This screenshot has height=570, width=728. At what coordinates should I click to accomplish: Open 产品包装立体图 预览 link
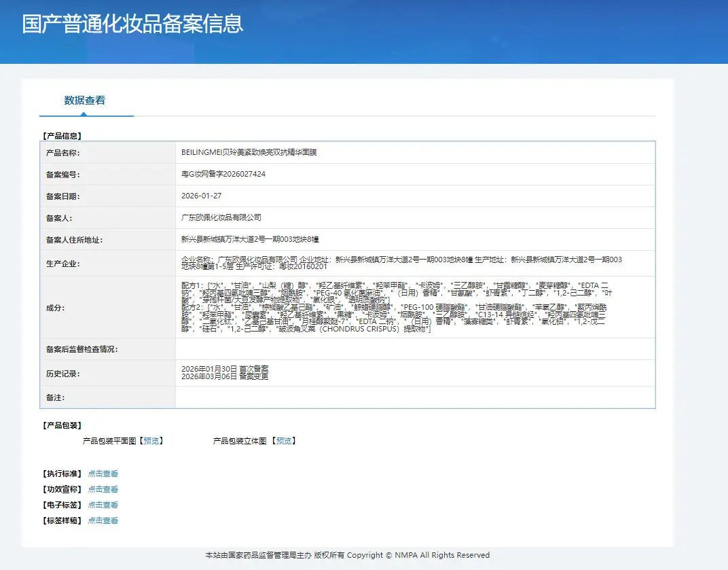point(284,441)
